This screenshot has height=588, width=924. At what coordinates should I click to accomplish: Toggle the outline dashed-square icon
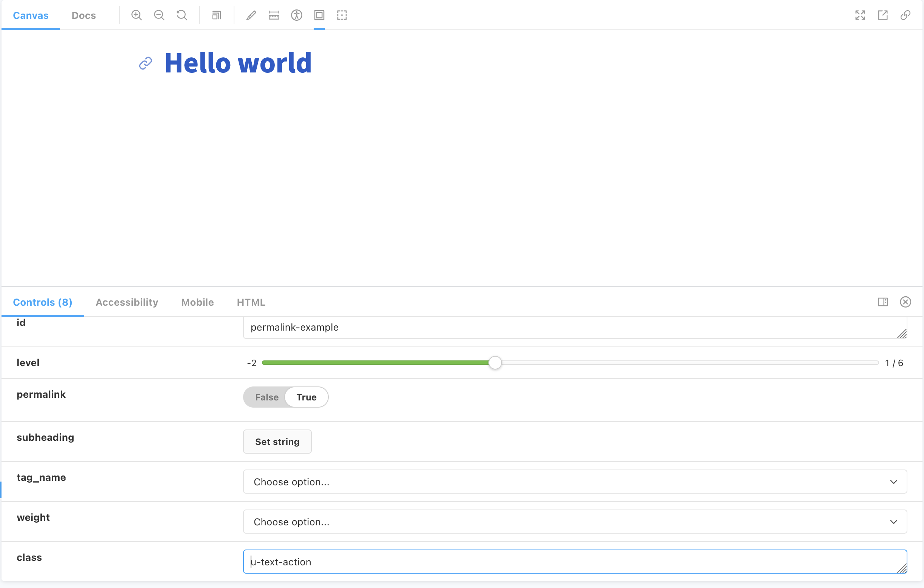(x=342, y=15)
